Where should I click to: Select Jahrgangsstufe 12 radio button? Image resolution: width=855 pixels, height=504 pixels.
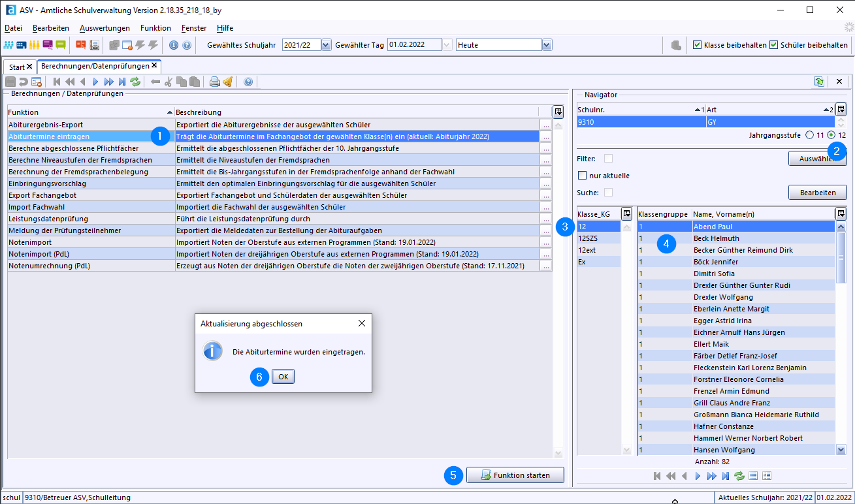[x=831, y=134]
